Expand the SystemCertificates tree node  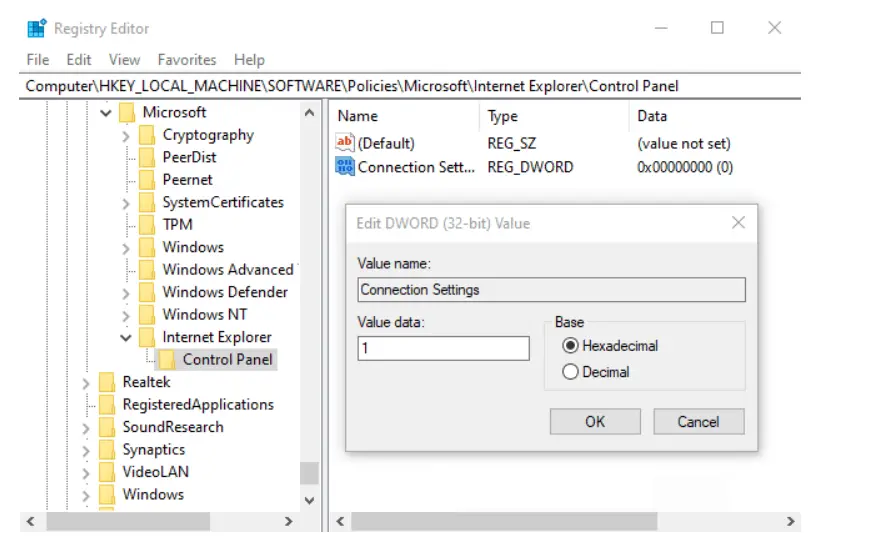(x=126, y=203)
